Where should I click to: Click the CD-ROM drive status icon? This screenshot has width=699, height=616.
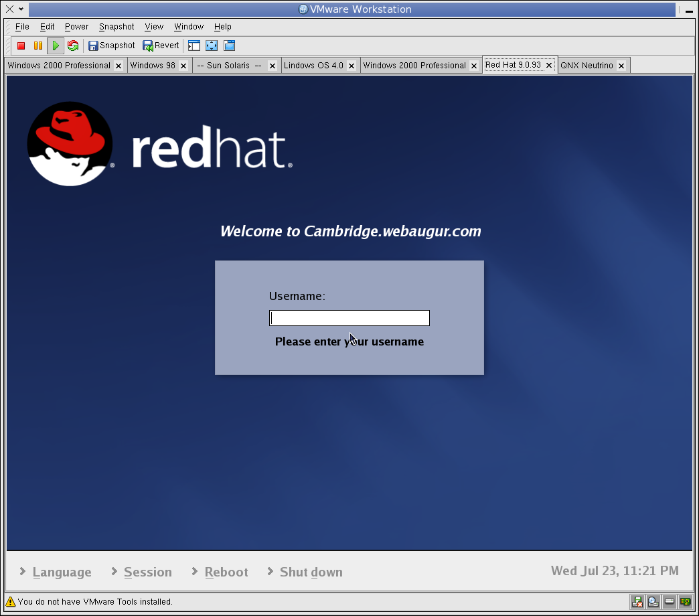coord(653,602)
